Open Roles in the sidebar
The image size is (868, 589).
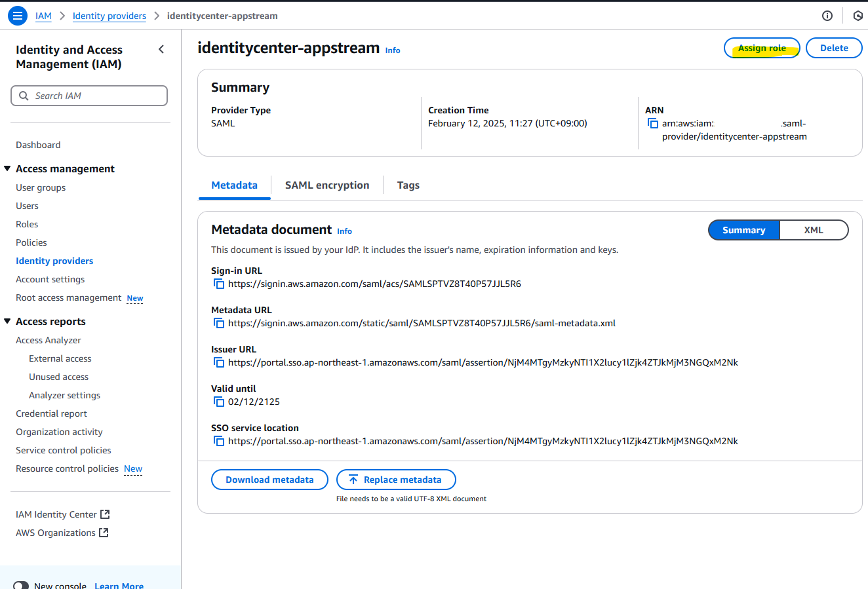[x=27, y=224]
